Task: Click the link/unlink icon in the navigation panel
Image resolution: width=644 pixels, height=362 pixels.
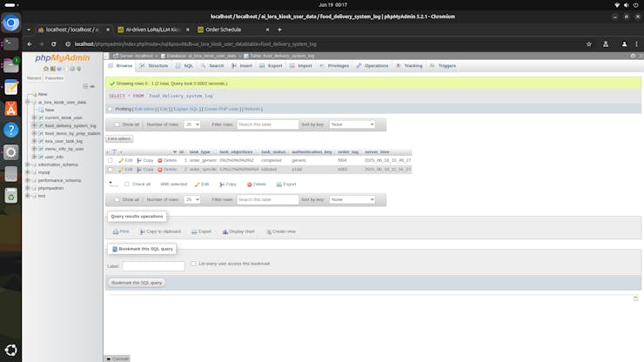Action: 92,86
